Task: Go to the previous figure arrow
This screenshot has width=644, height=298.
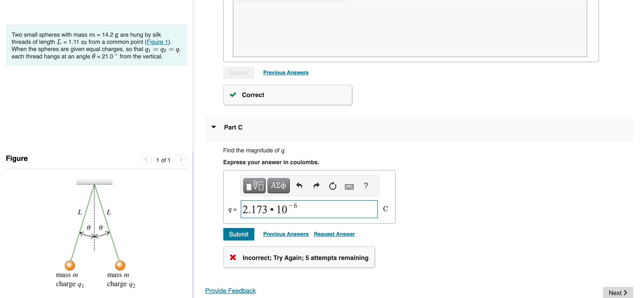Action: point(146,159)
